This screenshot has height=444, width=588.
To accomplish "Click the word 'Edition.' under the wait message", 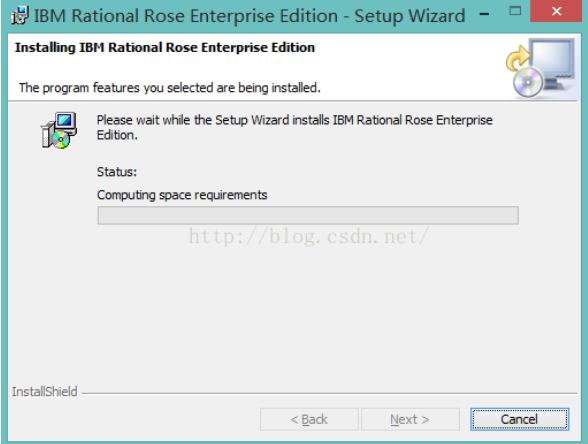I will tap(117, 135).
